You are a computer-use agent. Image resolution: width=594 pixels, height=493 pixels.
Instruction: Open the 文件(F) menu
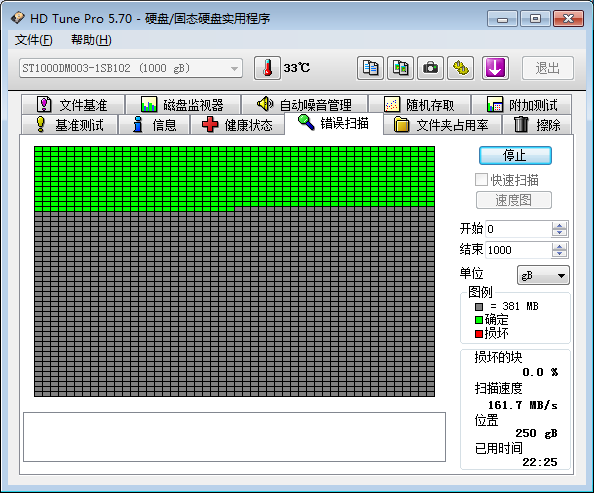point(33,40)
